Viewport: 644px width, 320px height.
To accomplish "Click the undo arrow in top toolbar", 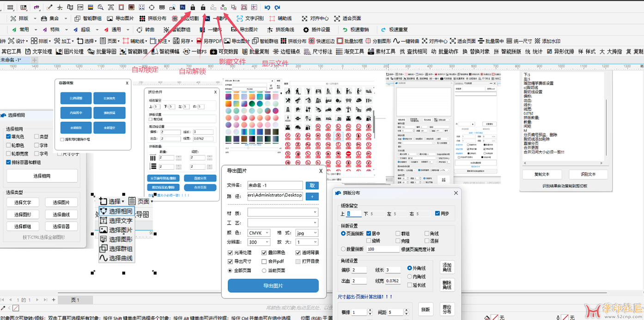I will (267, 7).
